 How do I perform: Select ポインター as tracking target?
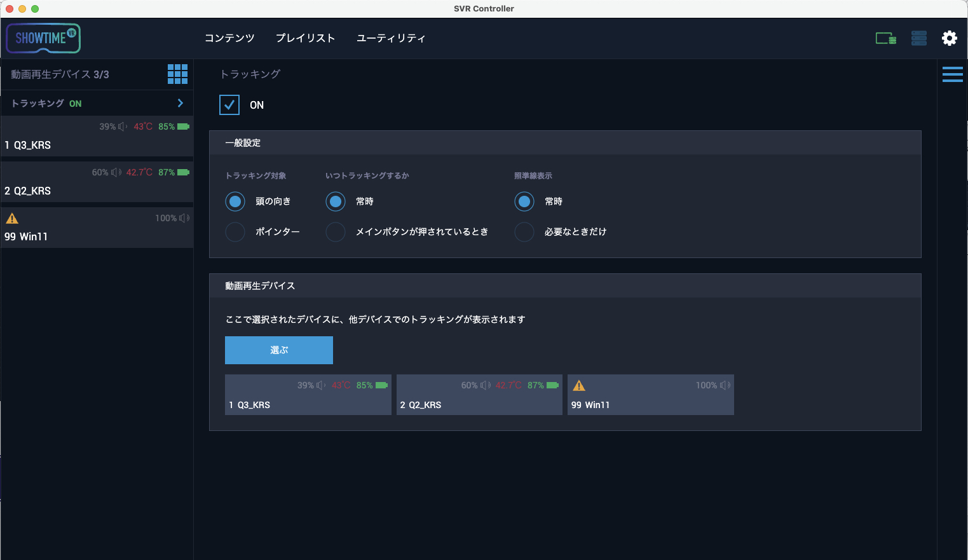(x=235, y=232)
